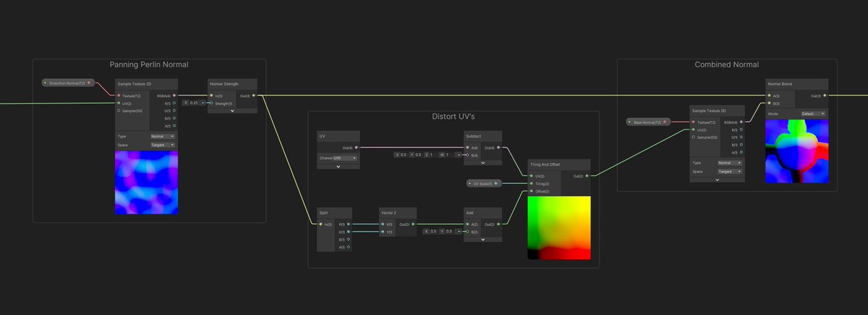Click Normal Blend Out(3) output port
Screen dimensions: 868x315
(825, 96)
